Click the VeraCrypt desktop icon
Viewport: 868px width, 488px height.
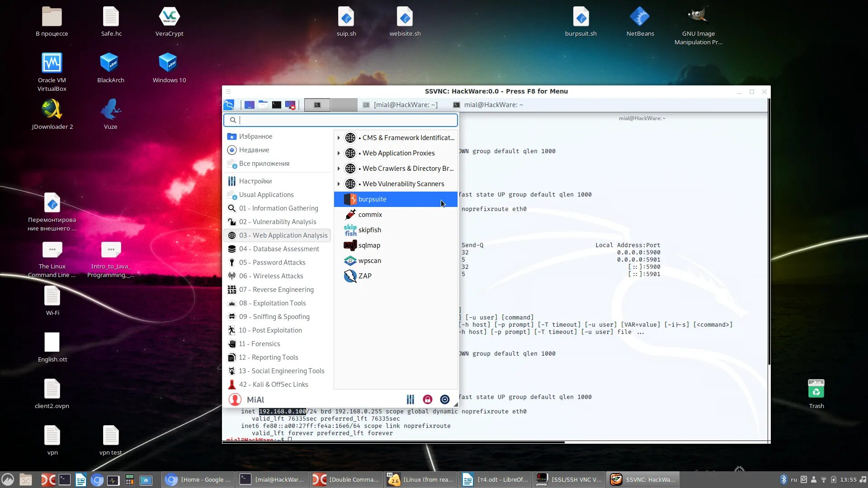tap(169, 17)
